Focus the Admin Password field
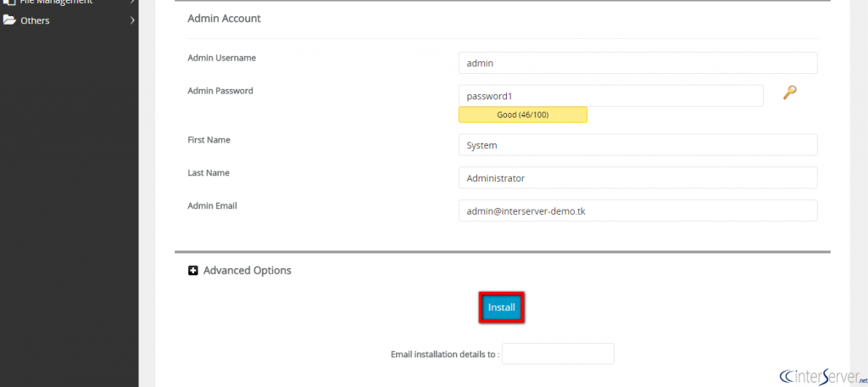The width and height of the screenshot is (868, 387). pos(610,96)
